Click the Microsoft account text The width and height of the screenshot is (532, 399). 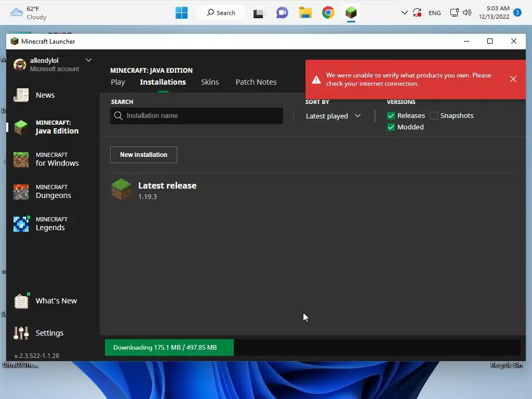pos(54,69)
